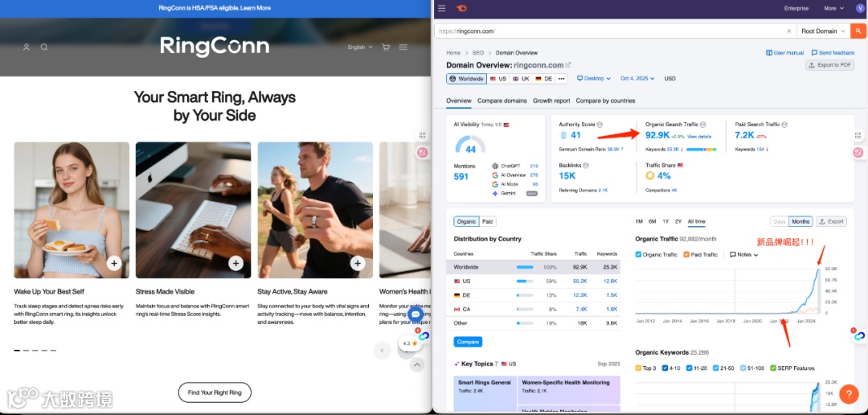Toggle 11-20 keywords checkbox
The width and height of the screenshot is (868, 415).
click(x=690, y=368)
